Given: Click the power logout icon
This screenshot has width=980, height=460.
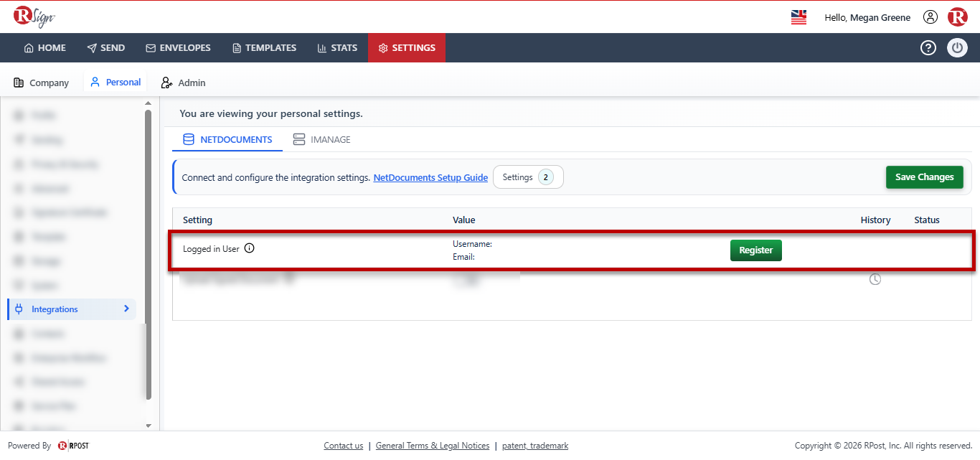Looking at the screenshot, I should coord(957,48).
